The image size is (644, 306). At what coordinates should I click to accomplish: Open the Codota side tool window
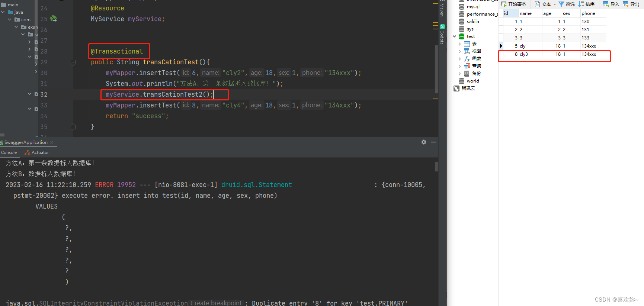pyautogui.click(x=442, y=35)
